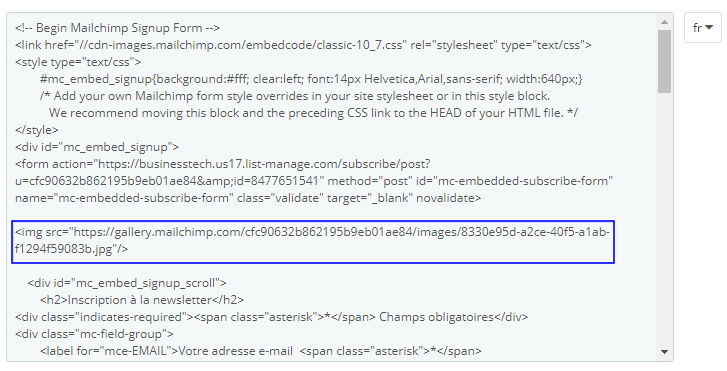Click the style type="text/css" opening tag

(78, 62)
